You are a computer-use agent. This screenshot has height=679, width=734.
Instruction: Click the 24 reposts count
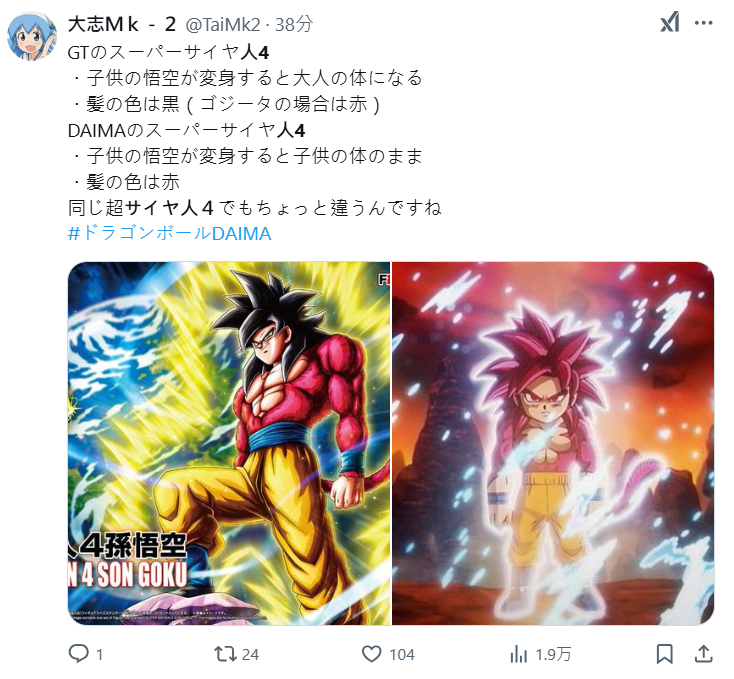[x=250, y=654]
